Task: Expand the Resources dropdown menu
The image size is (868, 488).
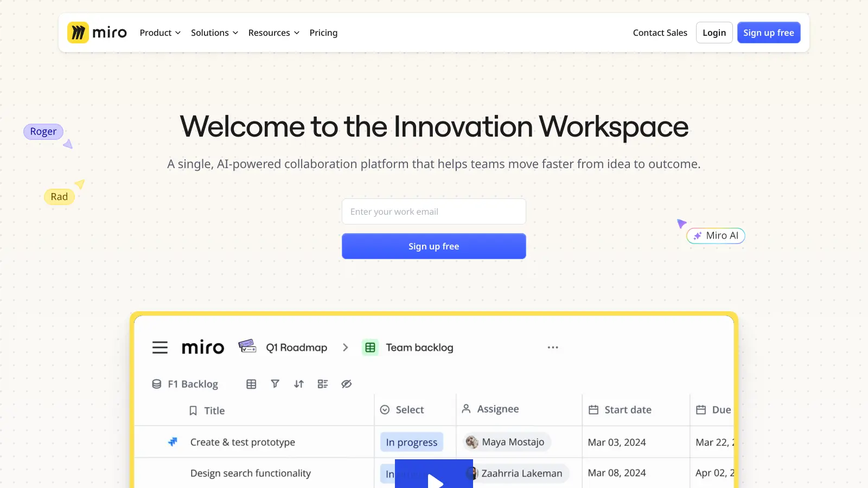Action: (273, 33)
